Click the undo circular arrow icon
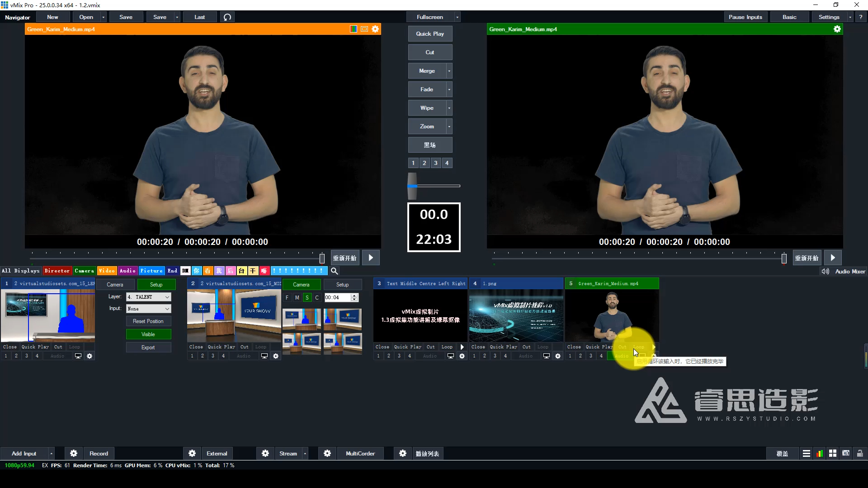The image size is (868, 488). (x=227, y=17)
